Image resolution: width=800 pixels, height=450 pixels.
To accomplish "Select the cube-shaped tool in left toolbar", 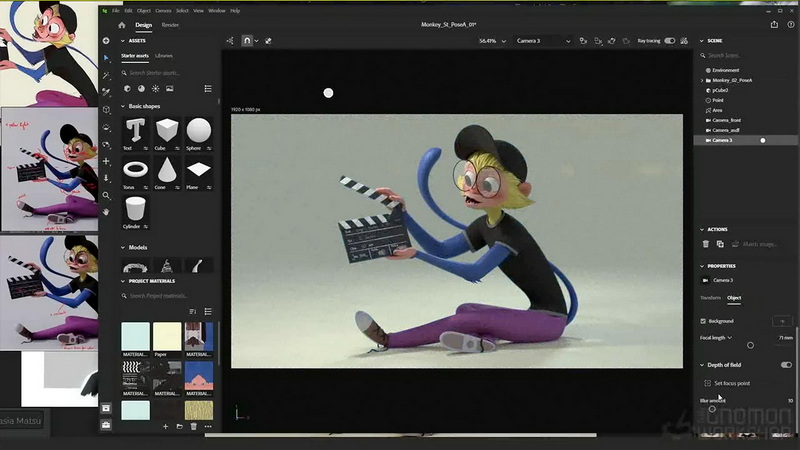I will pos(106,110).
